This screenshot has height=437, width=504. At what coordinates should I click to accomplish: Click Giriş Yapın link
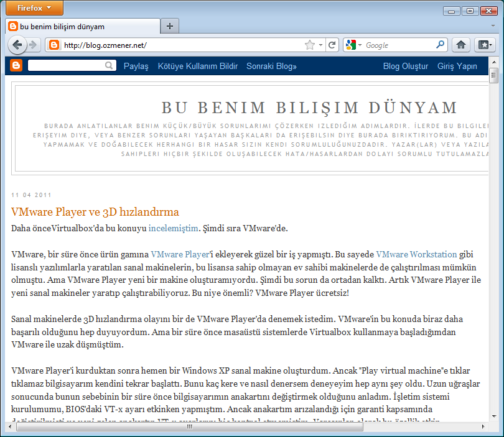click(x=457, y=66)
